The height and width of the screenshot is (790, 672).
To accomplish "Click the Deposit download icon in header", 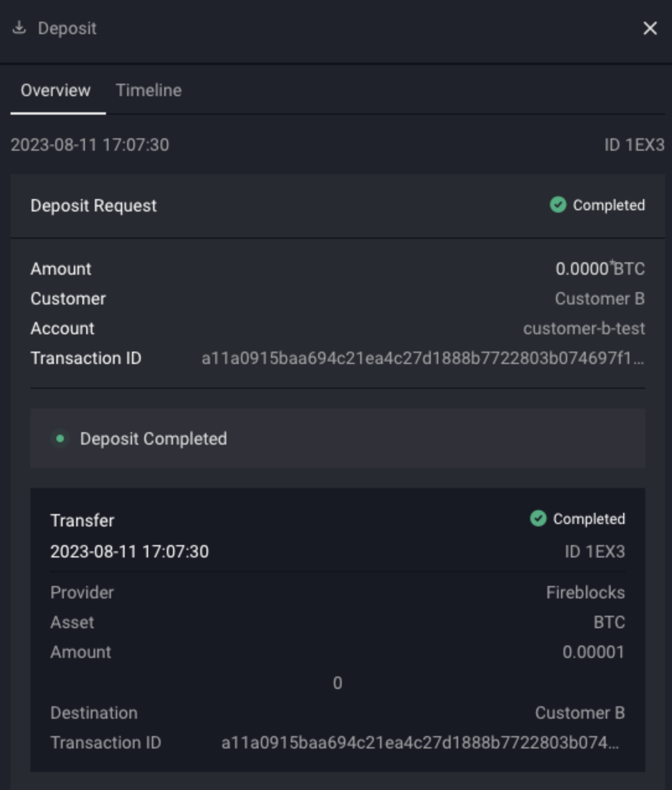I will click(x=19, y=28).
